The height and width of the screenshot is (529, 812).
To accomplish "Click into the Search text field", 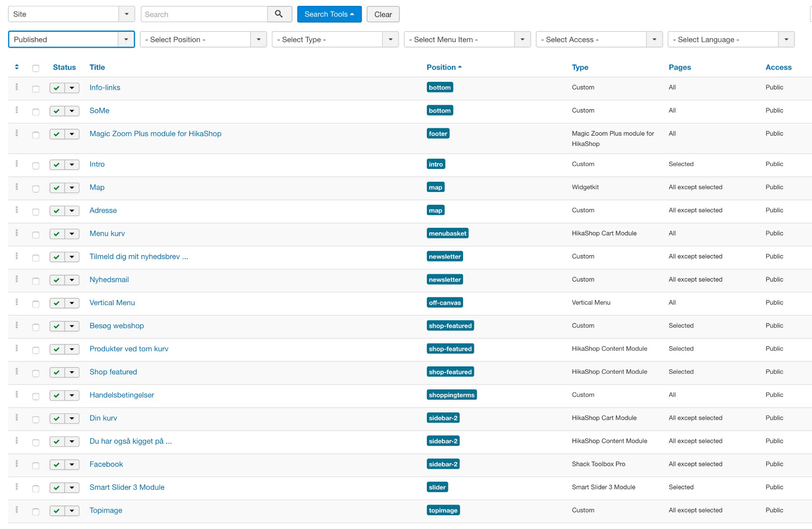I will pyautogui.click(x=204, y=15).
